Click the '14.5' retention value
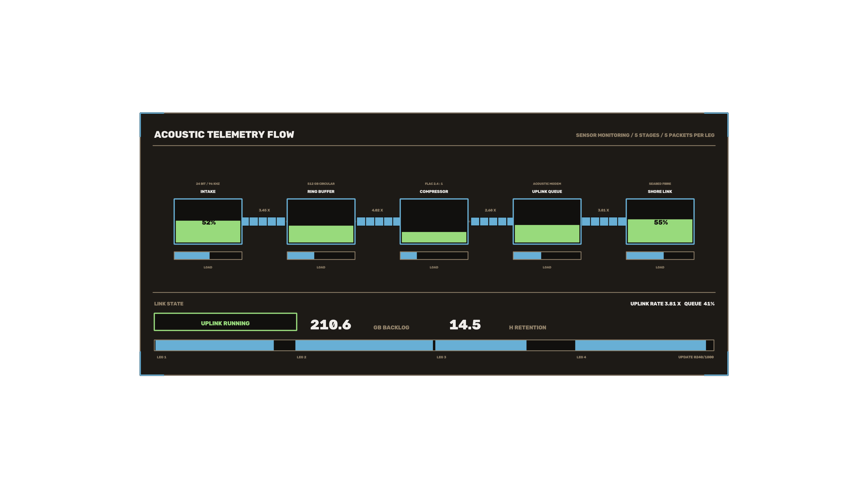The height and width of the screenshot is (488, 868). tap(465, 325)
